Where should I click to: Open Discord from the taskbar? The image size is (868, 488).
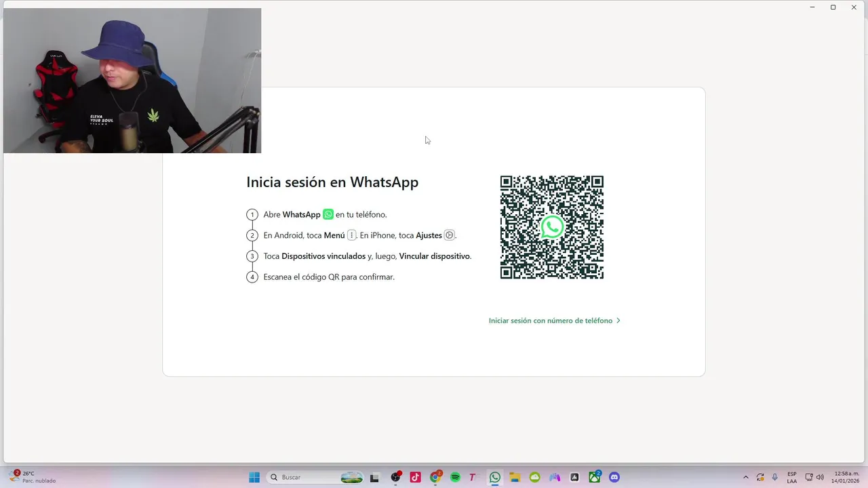click(614, 477)
